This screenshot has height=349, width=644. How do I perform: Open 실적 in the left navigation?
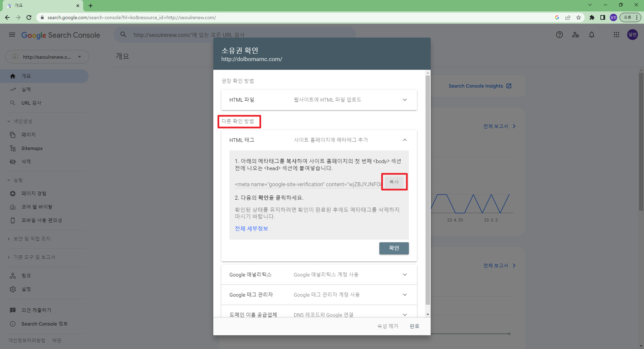click(x=26, y=90)
